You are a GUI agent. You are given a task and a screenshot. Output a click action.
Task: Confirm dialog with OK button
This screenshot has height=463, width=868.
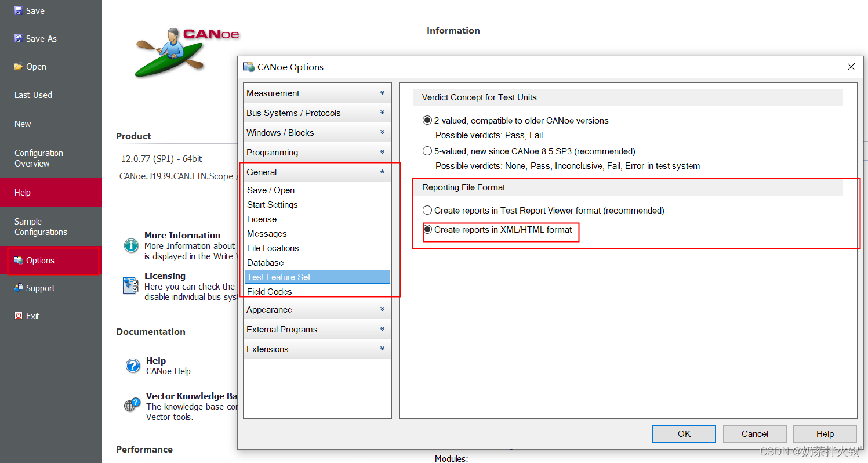684,434
